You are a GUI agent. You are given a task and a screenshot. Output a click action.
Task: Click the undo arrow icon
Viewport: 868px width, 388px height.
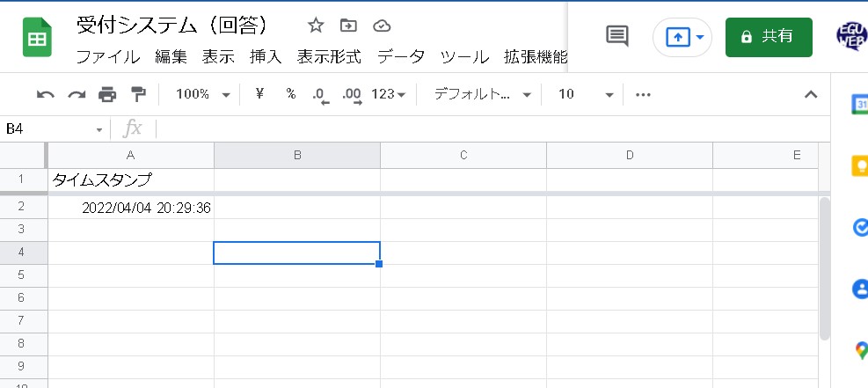(46, 94)
